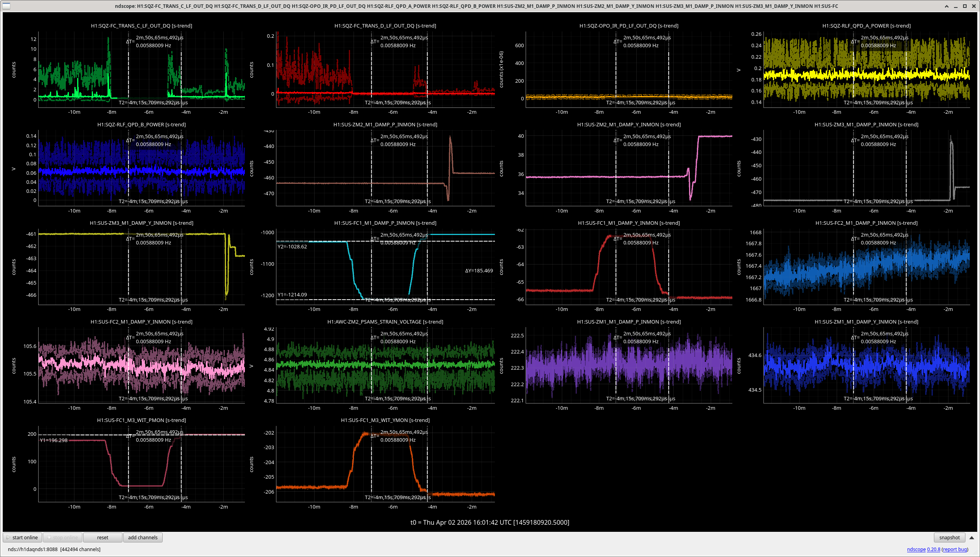Screen dimensions: 980x557
Task: Click the H1:SUS-FC1_M3_WIT_YMON plot title
Action: (385, 420)
